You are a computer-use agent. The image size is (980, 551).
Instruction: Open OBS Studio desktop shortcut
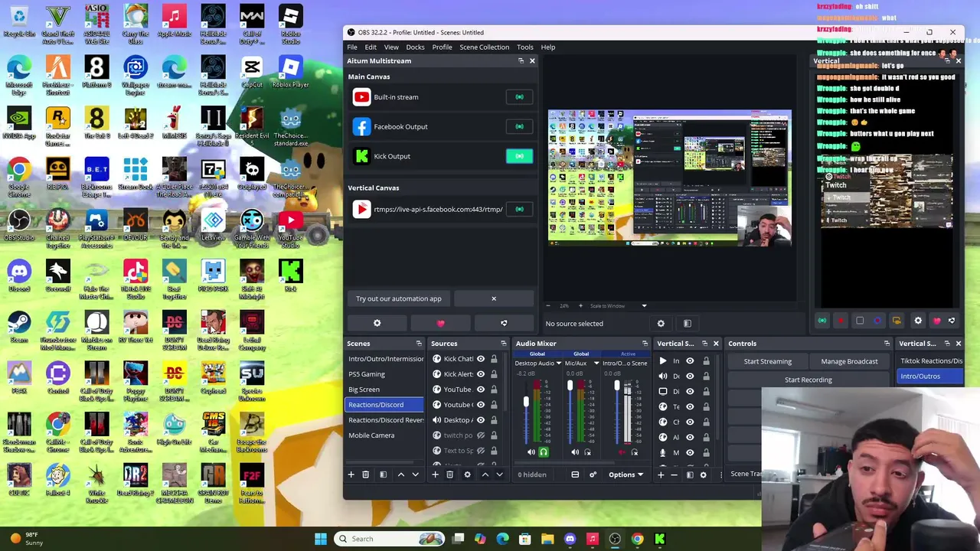pos(19,226)
